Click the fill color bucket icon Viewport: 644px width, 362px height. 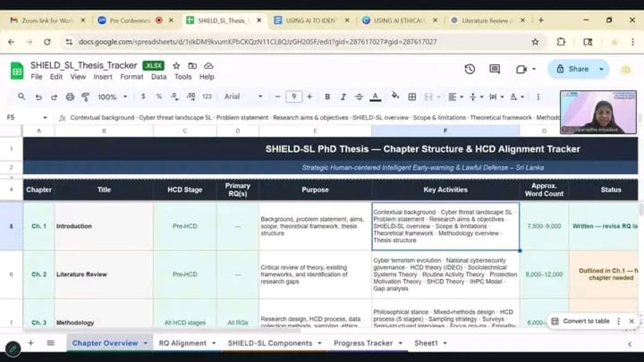click(x=396, y=97)
